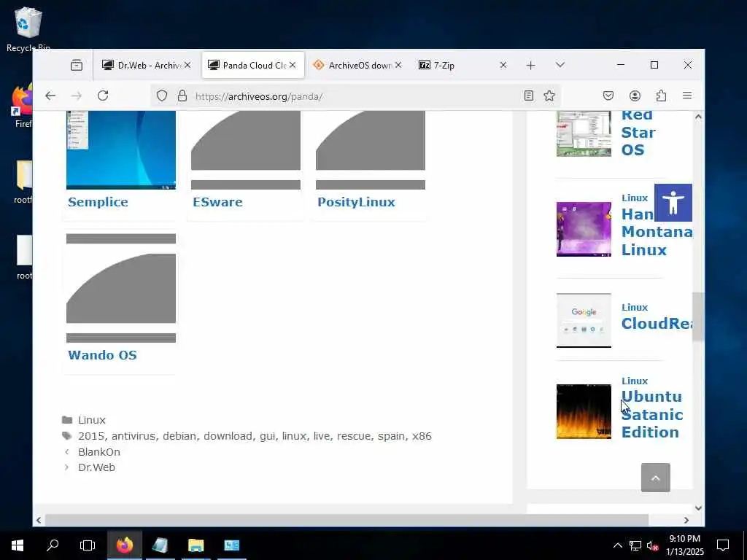Click the horizontal scrollbar thumb
Viewport: 747px width, 560px height.
pos(347,520)
